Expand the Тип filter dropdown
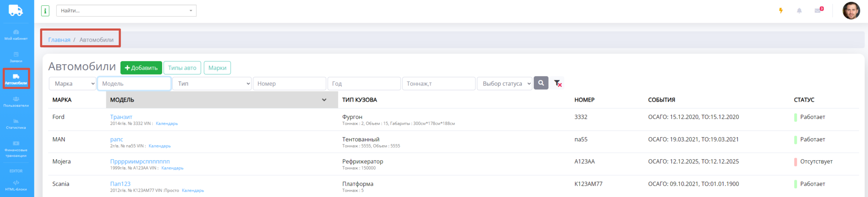 point(212,83)
